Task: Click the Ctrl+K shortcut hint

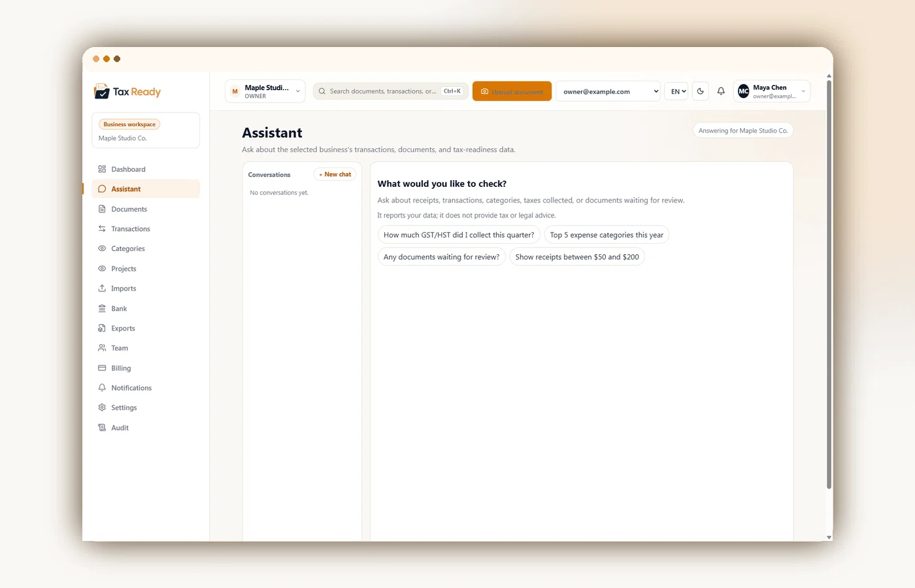Action: tap(452, 91)
